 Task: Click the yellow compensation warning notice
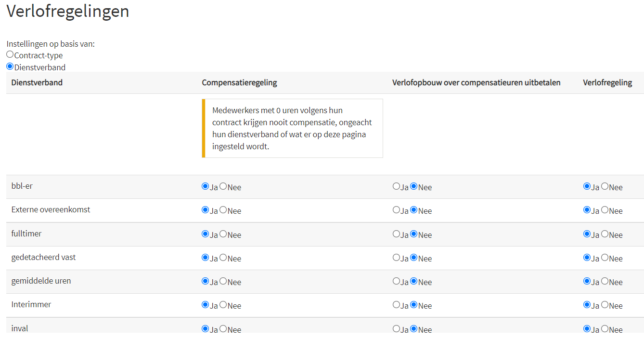tap(292, 129)
